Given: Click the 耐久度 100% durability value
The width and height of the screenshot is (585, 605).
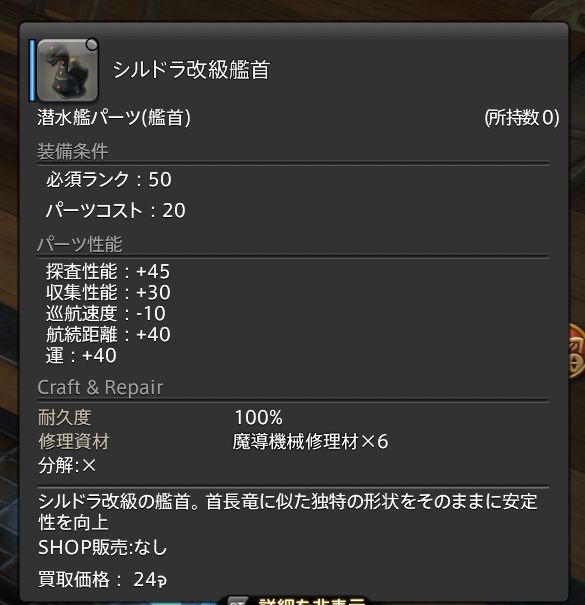Looking at the screenshot, I should coord(259,417).
